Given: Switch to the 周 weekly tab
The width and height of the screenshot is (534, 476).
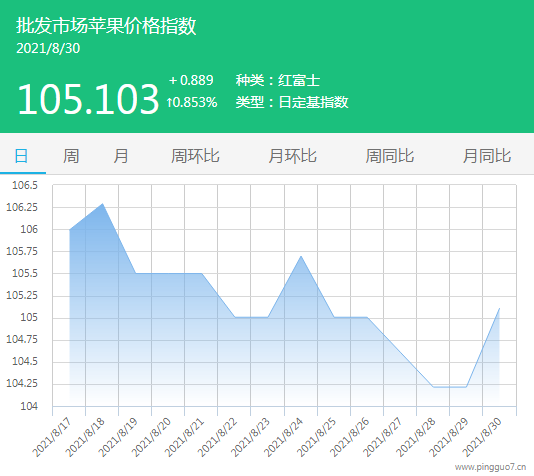Looking at the screenshot, I should (71, 156).
